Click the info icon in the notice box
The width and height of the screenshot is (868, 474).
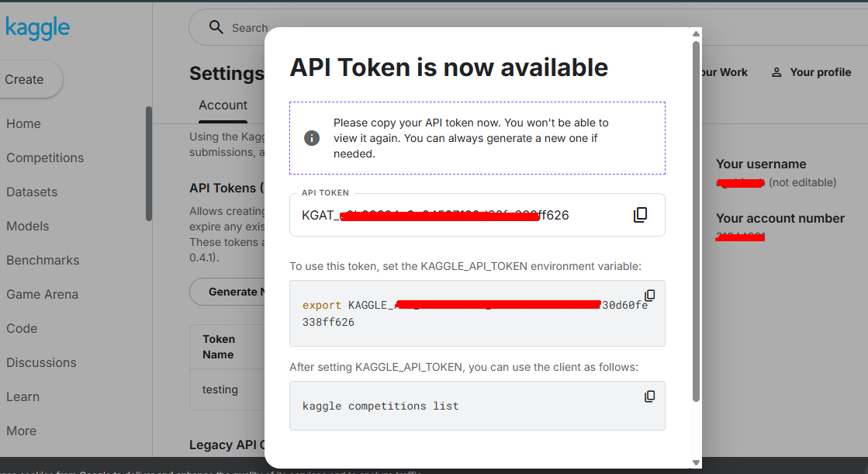(x=312, y=138)
